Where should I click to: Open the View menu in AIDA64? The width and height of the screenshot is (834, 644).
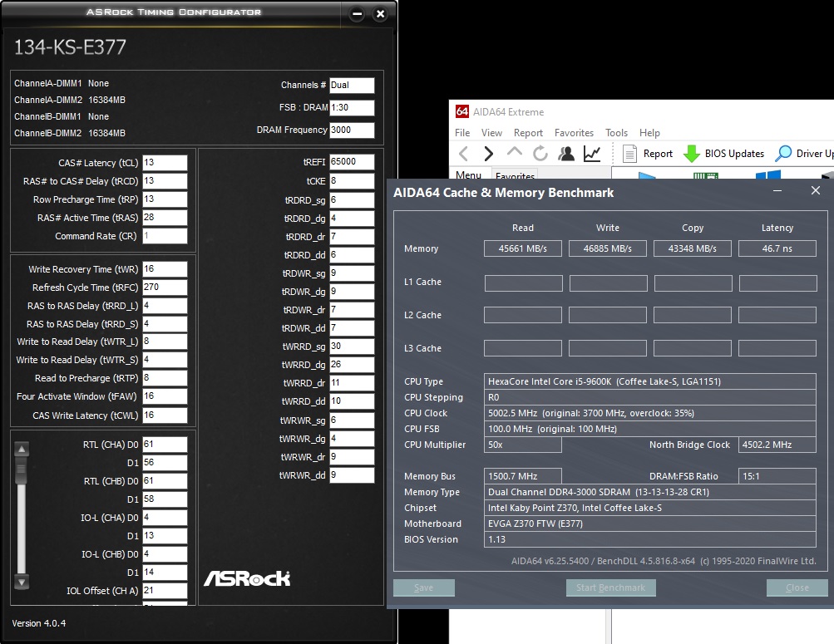click(491, 133)
